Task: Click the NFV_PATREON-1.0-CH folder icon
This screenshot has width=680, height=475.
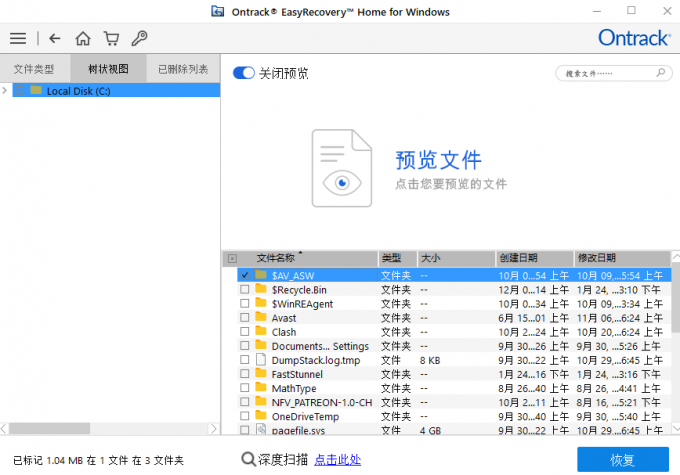Action: (x=261, y=402)
